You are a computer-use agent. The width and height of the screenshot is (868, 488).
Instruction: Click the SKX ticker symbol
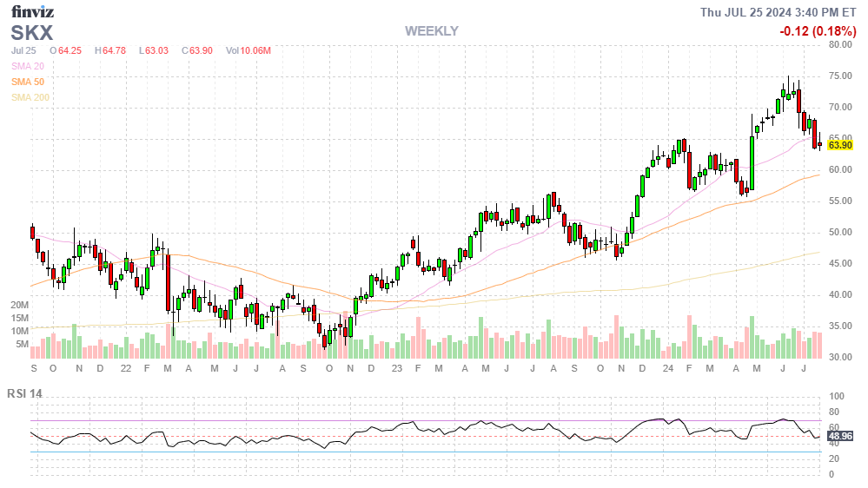[x=32, y=33]
